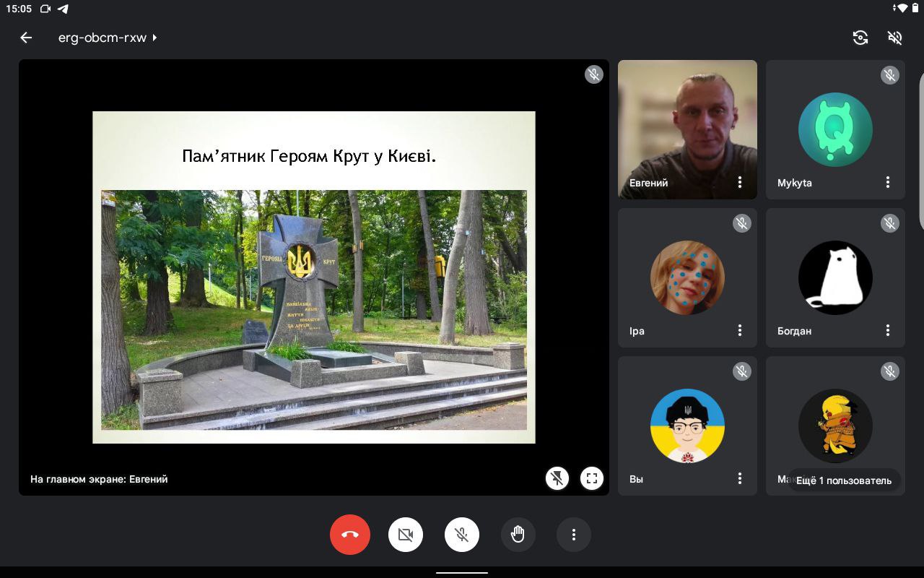924x578 pixels.
Task: Open three-dot menu for Богдан
Action: click(x=888, y=331)
